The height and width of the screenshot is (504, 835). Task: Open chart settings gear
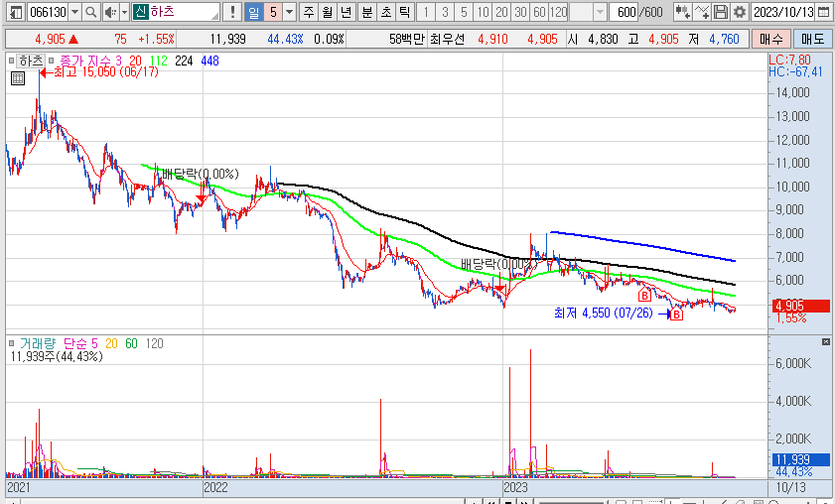pyautogui.click(x=739, y=12)
